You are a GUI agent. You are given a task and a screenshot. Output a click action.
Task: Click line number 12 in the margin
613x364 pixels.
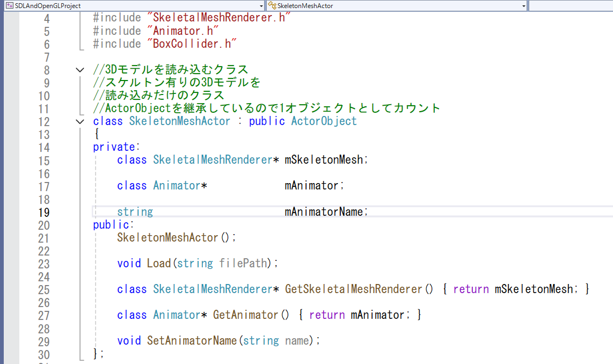pos(44,122)
